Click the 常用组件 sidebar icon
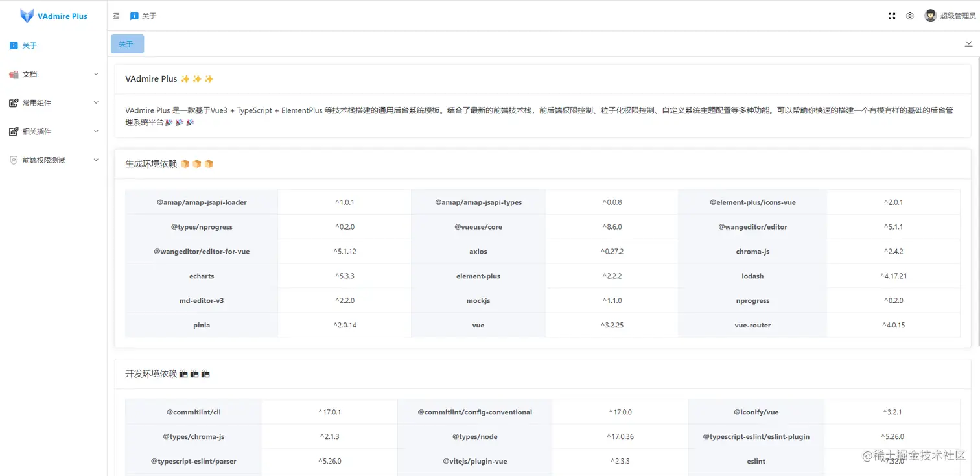This screenshot has height=476, width=980. click(x=14, y=103)
